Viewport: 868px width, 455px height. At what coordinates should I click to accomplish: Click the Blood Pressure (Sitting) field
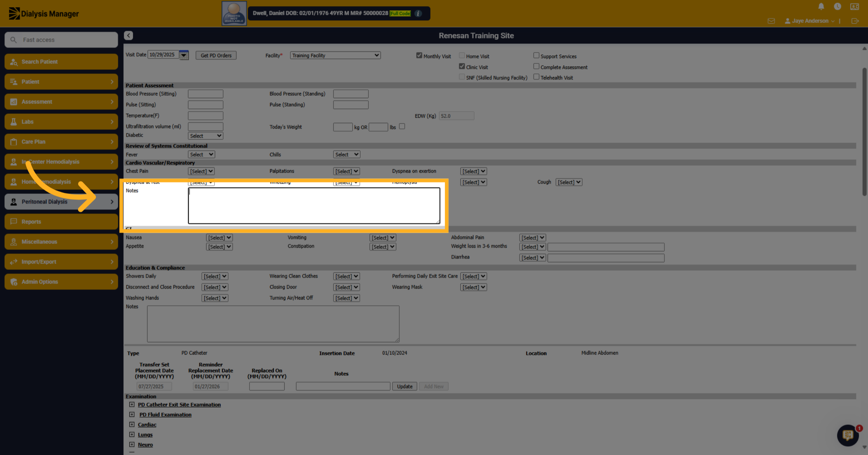point(205,94)
